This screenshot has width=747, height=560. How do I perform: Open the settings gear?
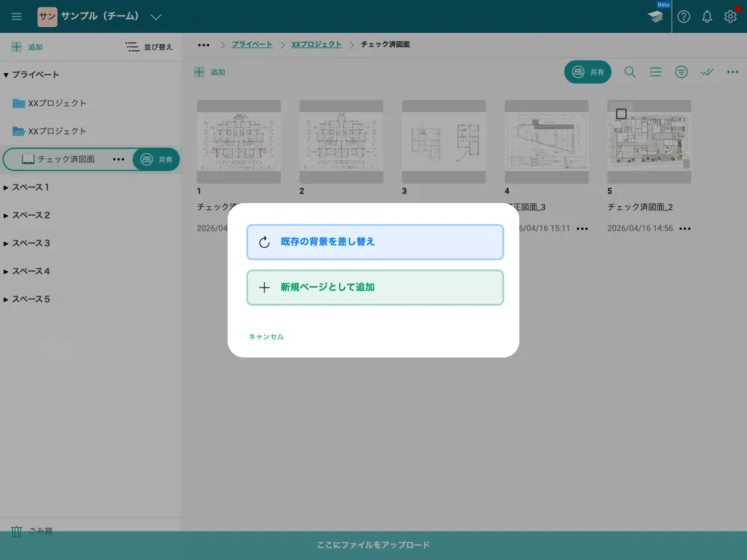pos(730,16)
